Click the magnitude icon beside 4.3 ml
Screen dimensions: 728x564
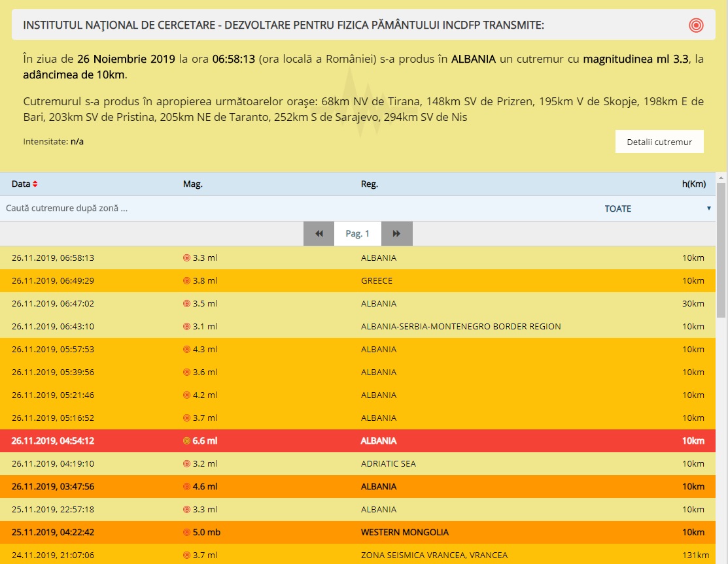[x=186, y=350]
